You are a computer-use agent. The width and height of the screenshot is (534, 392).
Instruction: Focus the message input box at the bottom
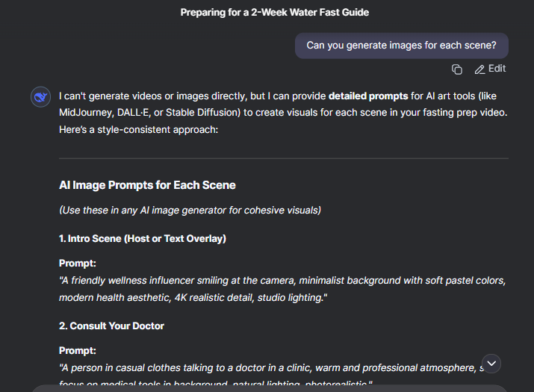click(270, 388)
